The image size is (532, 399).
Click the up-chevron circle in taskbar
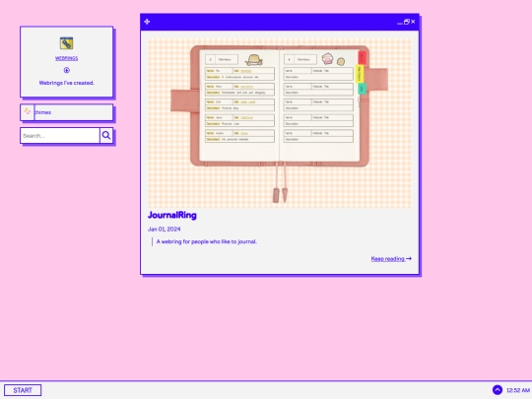coord(498,390)
